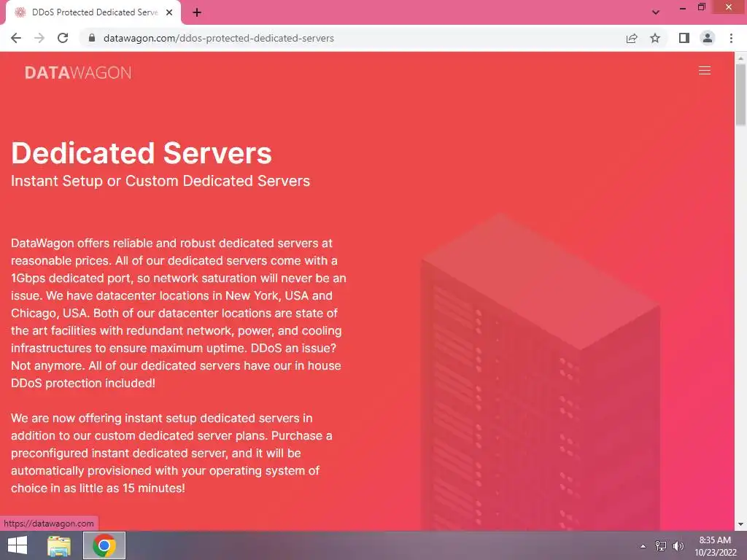Show hidden system tray icons
Screen dimensions: 747x560
(x=643, y=546)
